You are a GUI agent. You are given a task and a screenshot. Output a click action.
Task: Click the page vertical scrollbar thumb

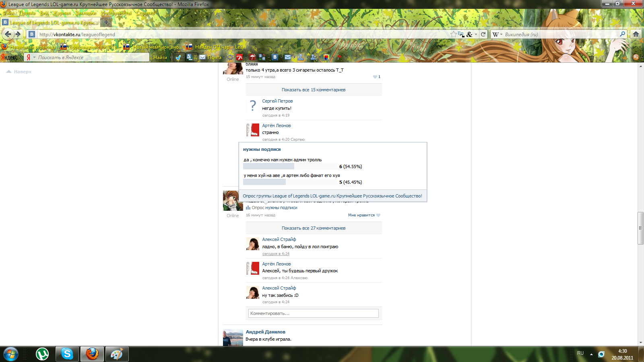point(640,228)
